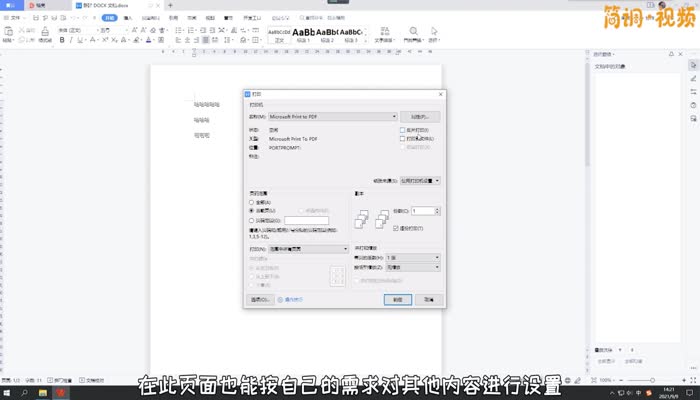Enable print to file checkbox
Image resolution: width=700 pixels, height=400 pixels.
point(402,138)
